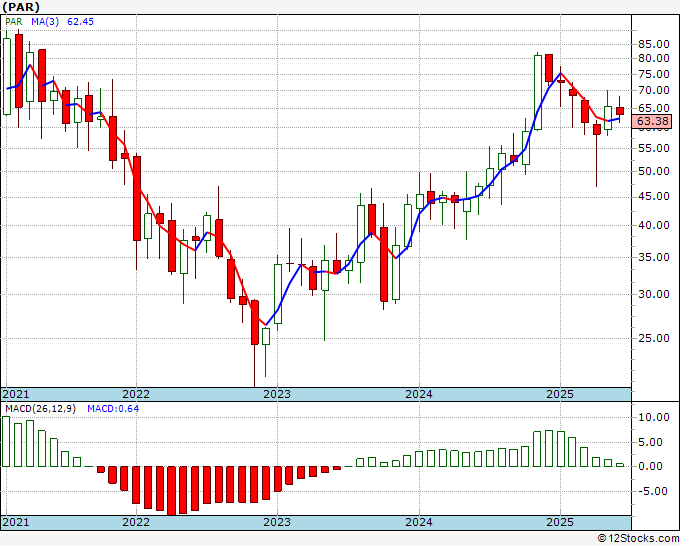Click the (PAR) ticker title

tap(21, 7)
